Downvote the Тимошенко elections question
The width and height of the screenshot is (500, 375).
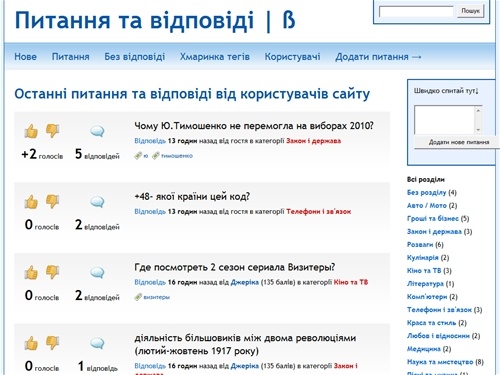[52, 130]
